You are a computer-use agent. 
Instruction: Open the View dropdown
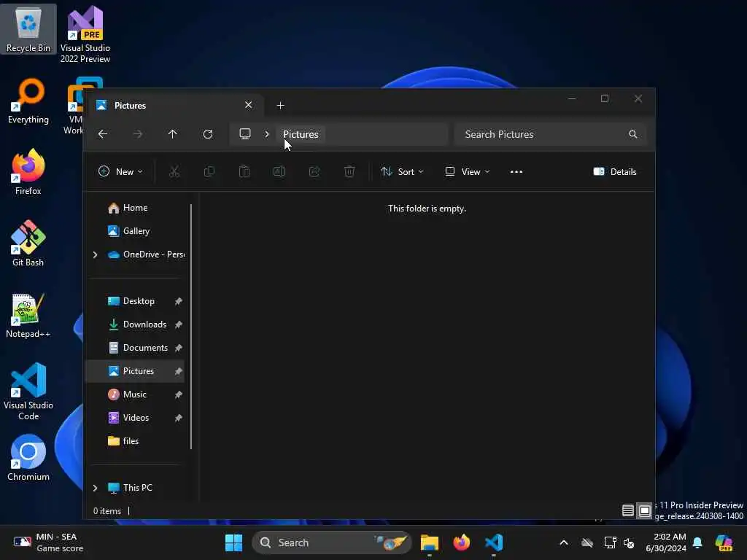pyautogui.click(x=468, y=172)
